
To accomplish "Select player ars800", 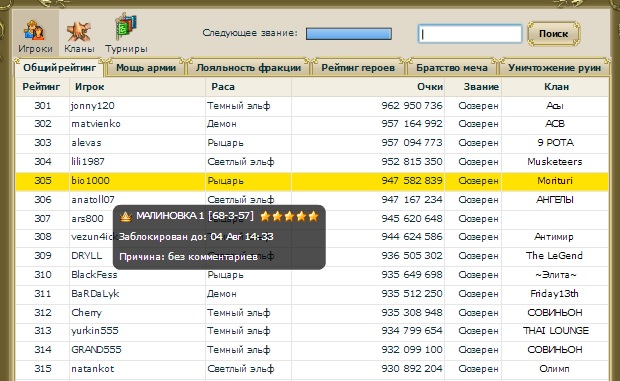I will [x=87, y=219].
